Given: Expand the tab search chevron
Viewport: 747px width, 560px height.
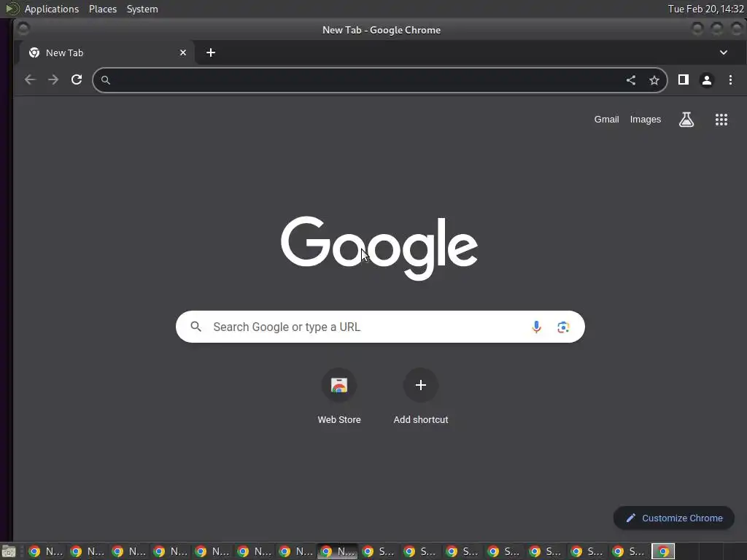Looking at the screenshot, I should [723, 52].
